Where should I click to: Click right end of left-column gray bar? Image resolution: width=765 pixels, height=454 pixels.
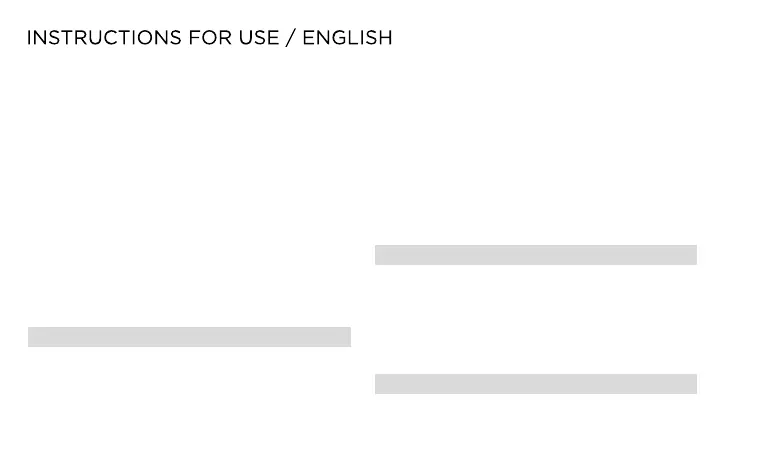pyautogui.click(x=346, y=337)
